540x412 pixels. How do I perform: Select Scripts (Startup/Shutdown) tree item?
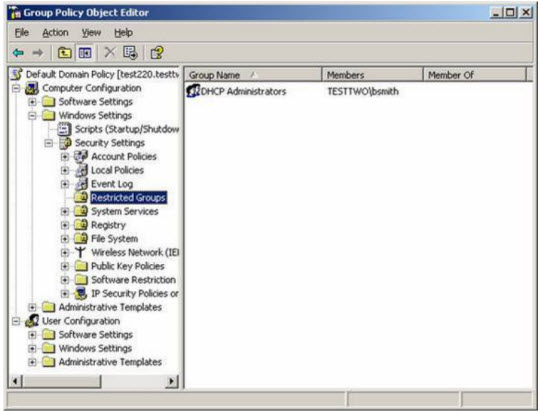pos(127,129)
